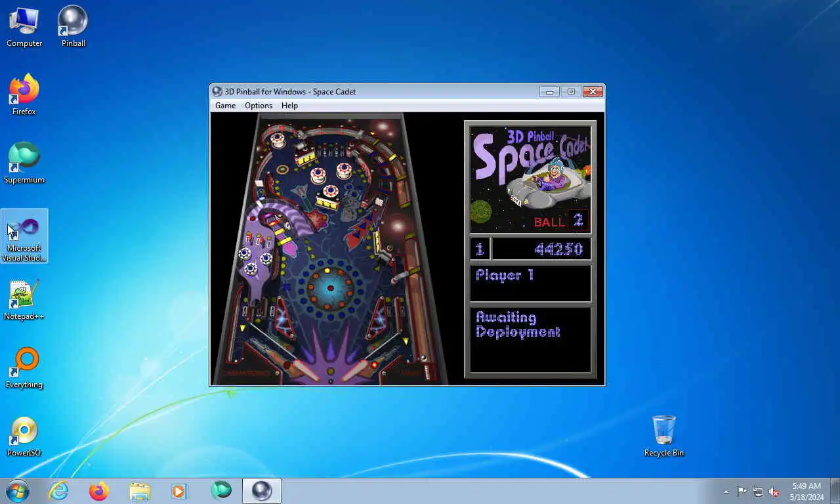Open the Computer desktop icon
The height and width of the screenshot is (504, 840).
pyautogui.click(x=24, y=27)
